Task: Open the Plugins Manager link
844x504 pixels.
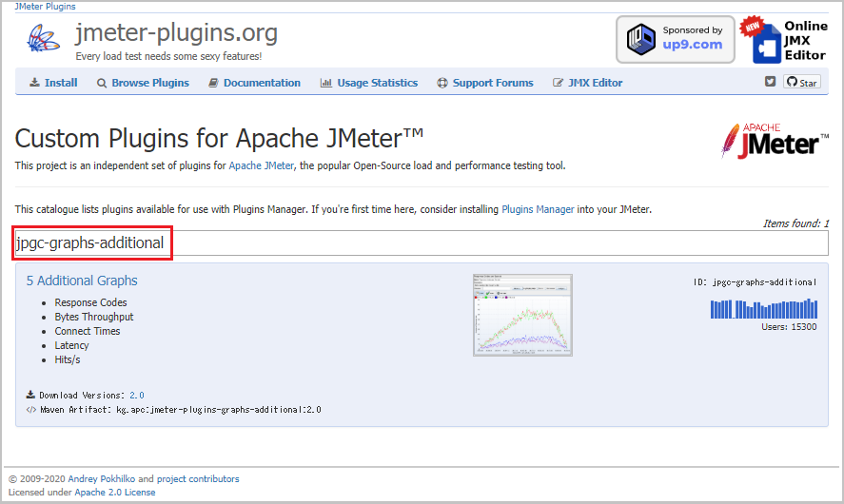Action: (x=538, y=209)
